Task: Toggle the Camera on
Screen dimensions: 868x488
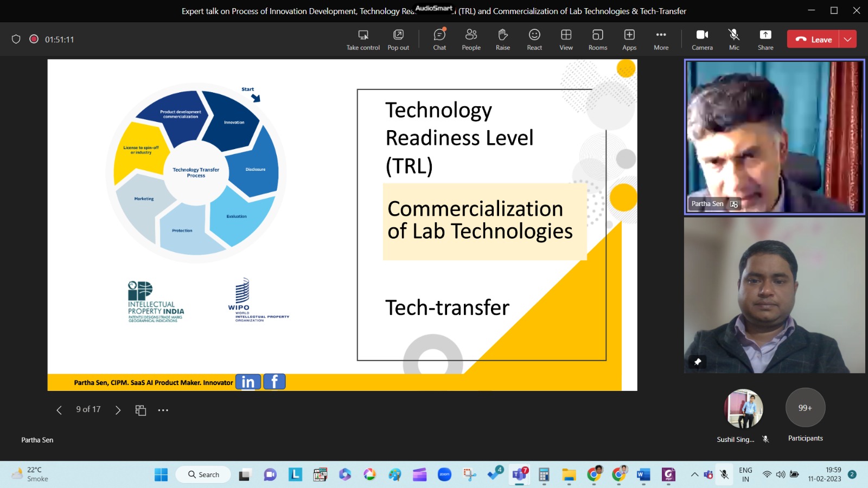Action: [702, 40]
